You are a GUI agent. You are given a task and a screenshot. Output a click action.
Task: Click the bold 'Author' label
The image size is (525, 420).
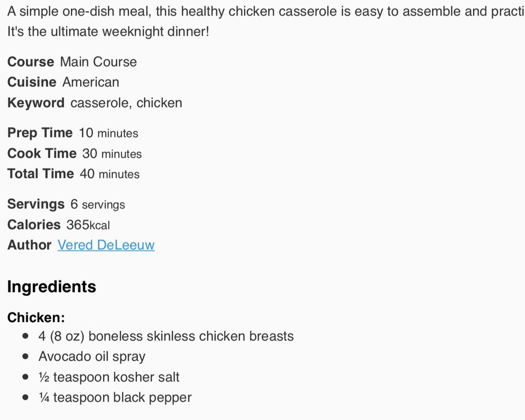29,245
